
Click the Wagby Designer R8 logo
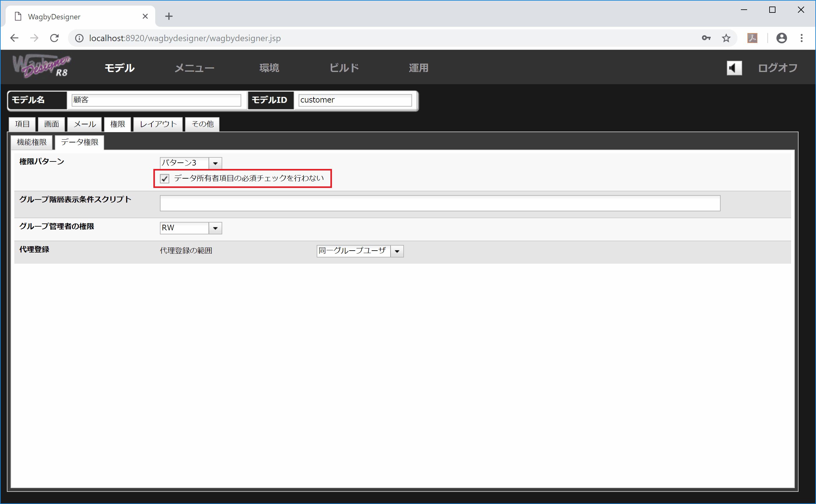[x=42, y=66]
